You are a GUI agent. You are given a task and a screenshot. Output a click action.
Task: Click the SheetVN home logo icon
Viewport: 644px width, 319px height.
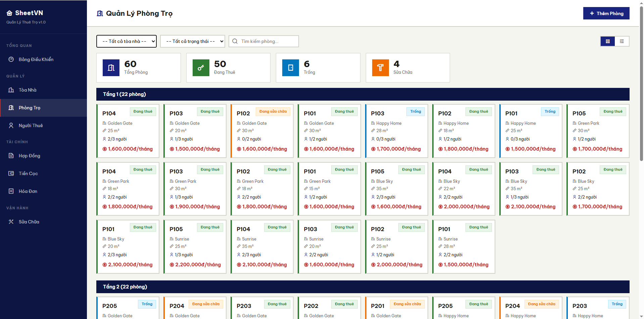pos(9,13)
